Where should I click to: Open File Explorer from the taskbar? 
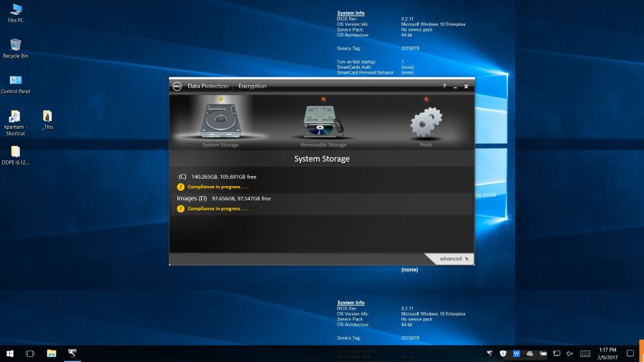tap(52, 353)
